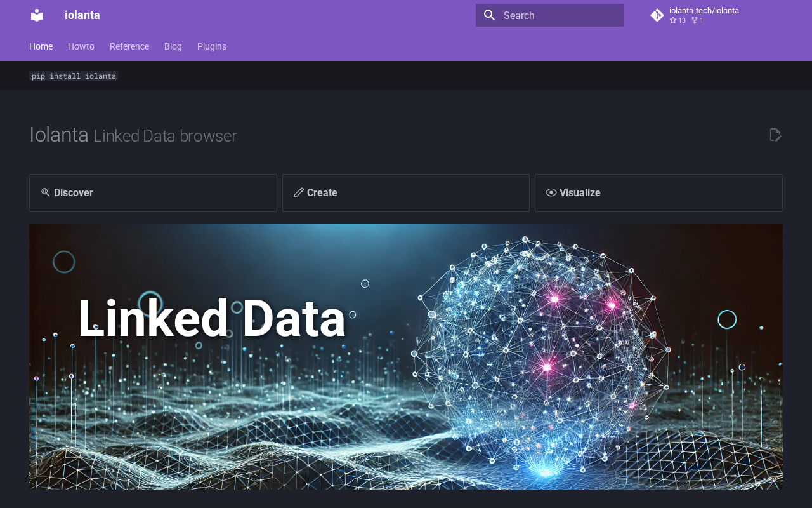Viewport: 812px width, 508px height.
Task: Go to the Blog tab
Action: (173, 46)
